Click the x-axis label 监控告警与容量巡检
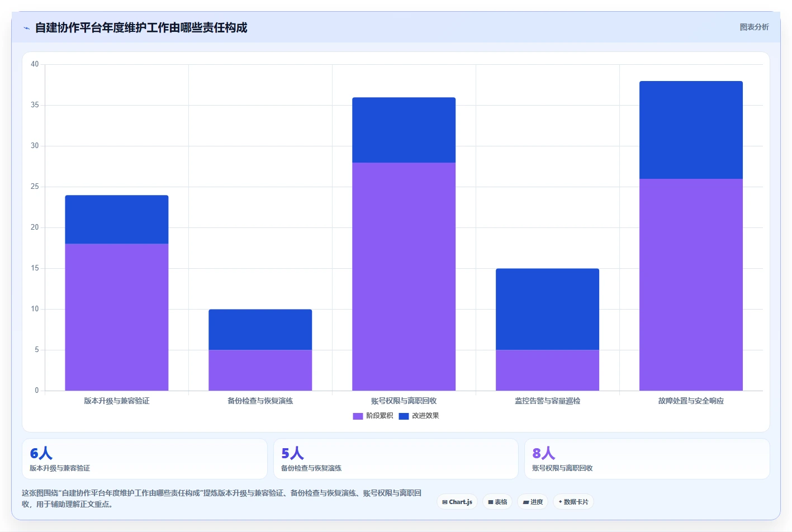The height and width of the screenshot is (532, 792). pos(548,401)
